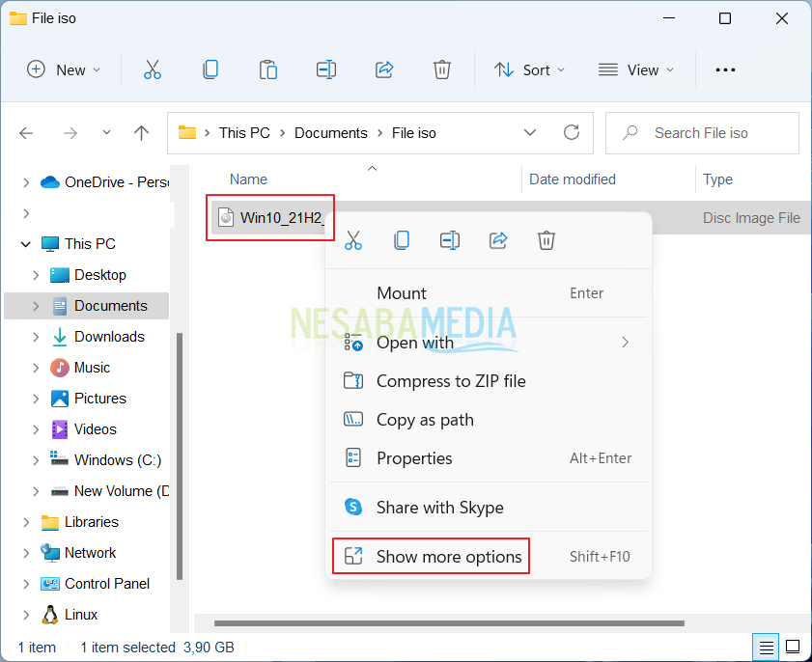Screen dimensions: 812x662
Task: Click the toolbar Paste clipboard icon
Action: click(x=268, y=69)
